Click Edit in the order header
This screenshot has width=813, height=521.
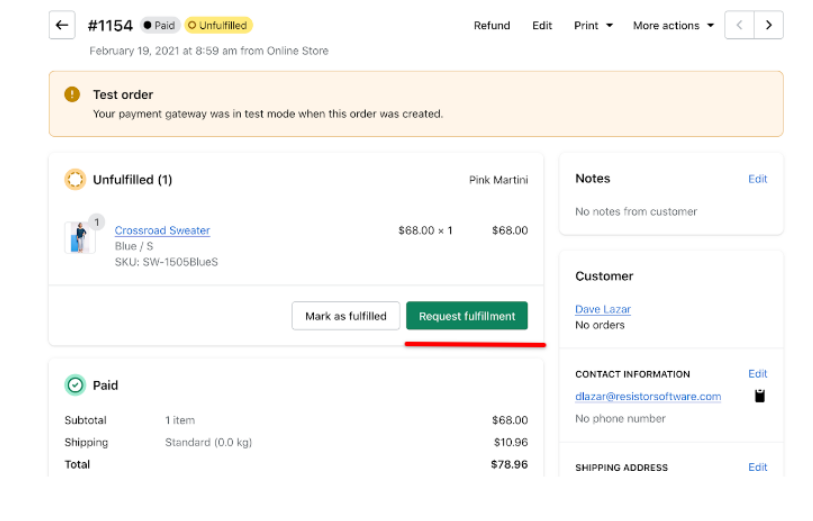click(542, 26)
